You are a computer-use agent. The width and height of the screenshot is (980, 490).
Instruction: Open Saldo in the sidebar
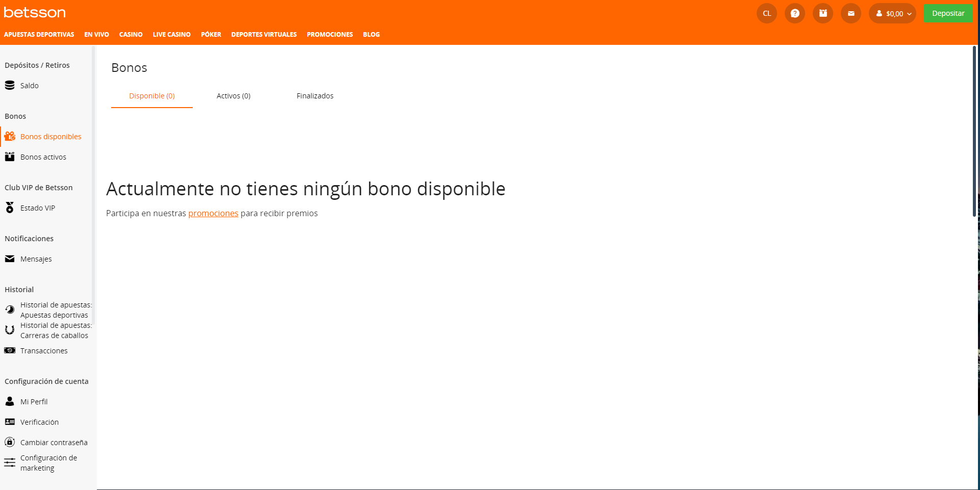click(x=30, y=86)
